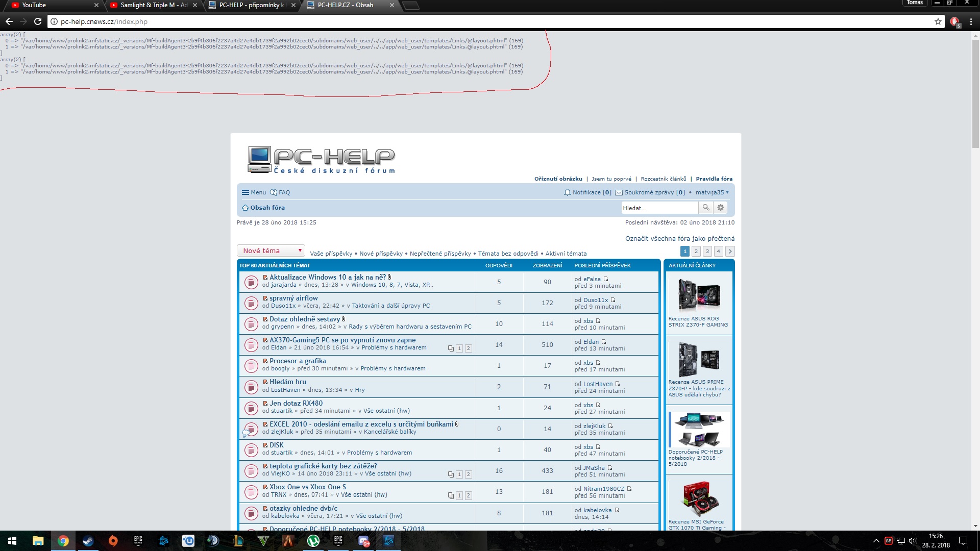
Task: Click 'Označit všechna fóra jako přečtená'
Action: [x=680, y=238]
